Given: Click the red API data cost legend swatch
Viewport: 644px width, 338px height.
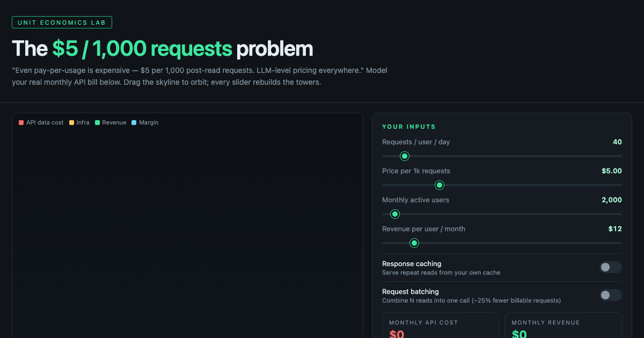Looking at the screenshot, I should tap(21, 123).
